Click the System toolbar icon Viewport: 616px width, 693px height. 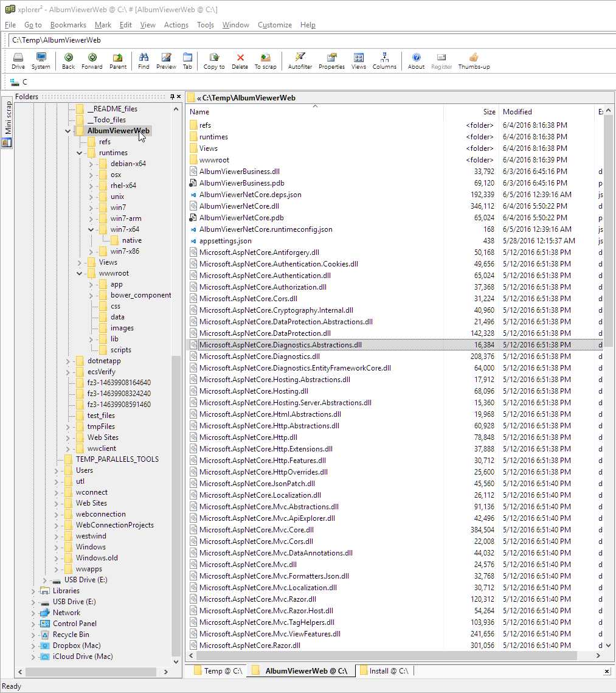(41, 61)
